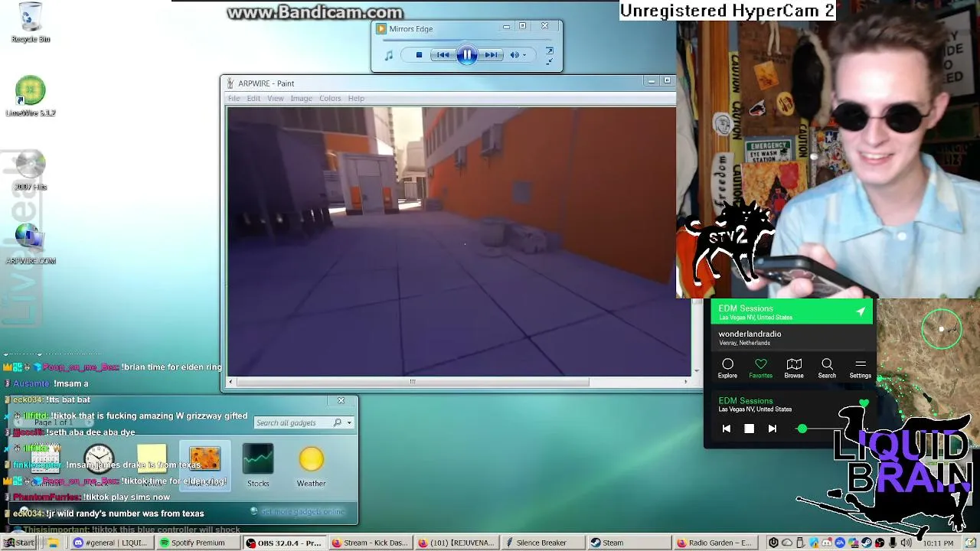Open the Recycle Bin desktop icon
Screen dimensions: 980x551
point(31,23)
